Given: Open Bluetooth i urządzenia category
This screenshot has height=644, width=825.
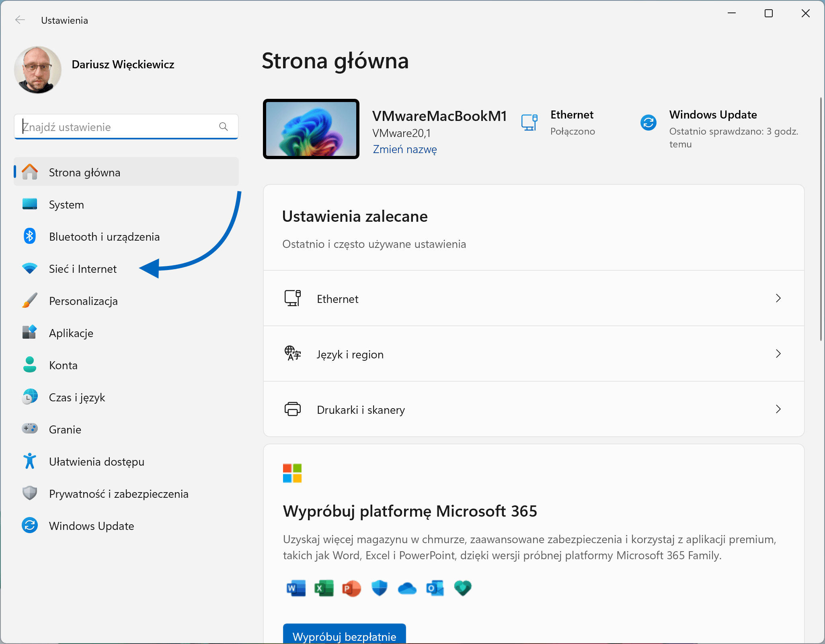Looking at the screenshot, I should point(126,236).
